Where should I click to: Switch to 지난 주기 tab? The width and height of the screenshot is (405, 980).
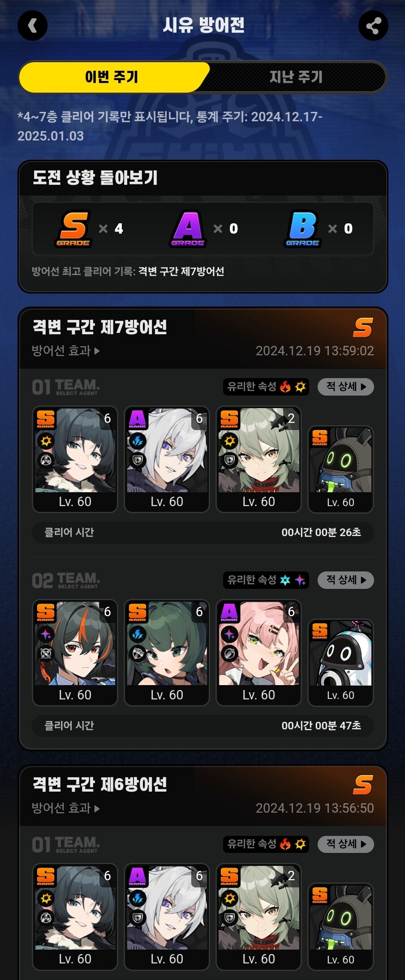296,77
